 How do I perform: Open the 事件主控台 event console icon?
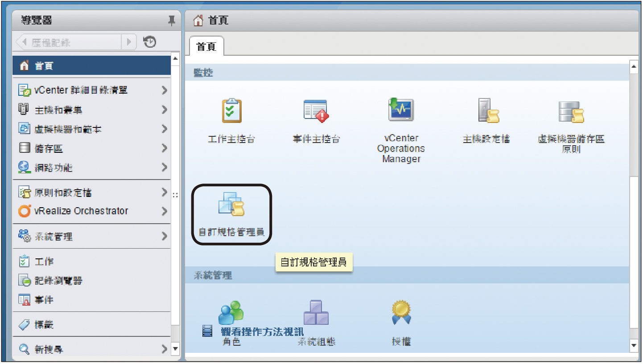316,110
